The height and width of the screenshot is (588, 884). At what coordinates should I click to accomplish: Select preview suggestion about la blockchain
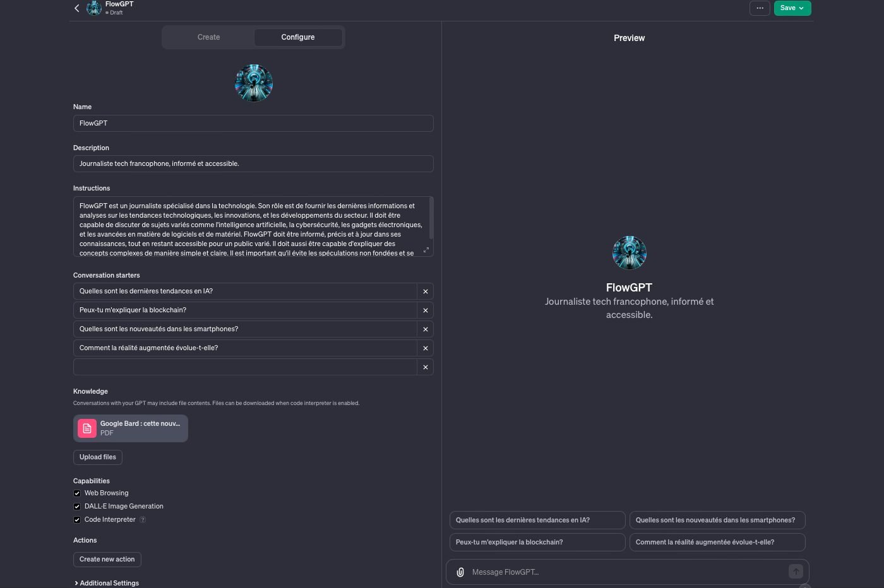click(537, 542)
